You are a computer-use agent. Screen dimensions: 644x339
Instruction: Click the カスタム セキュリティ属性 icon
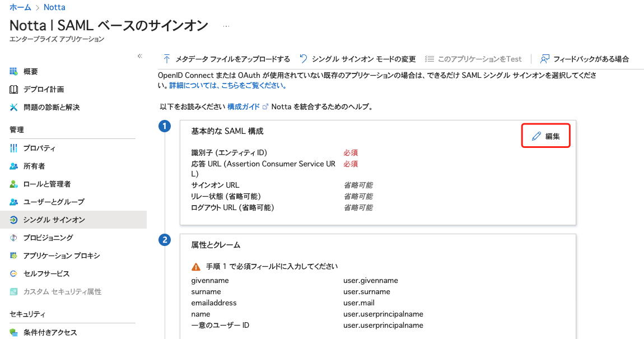[x=13, y=291]
